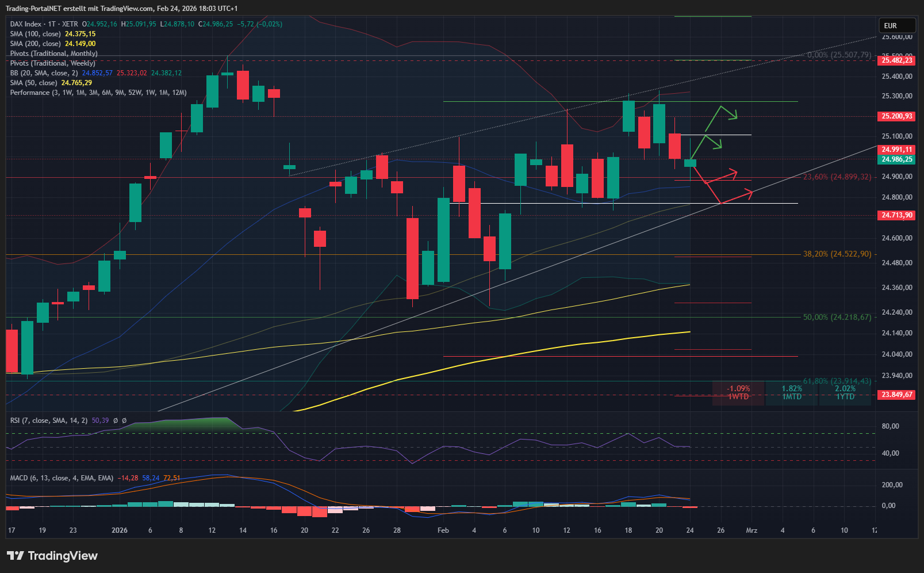Click the DAX Index symbol title
This screenshot has width=924, height=573.
(x=26, y=24)
